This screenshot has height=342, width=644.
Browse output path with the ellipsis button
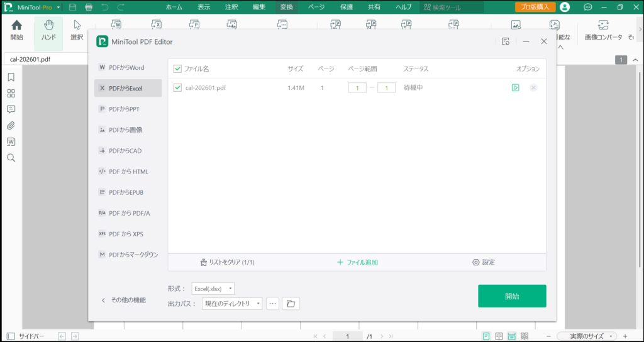273,304
